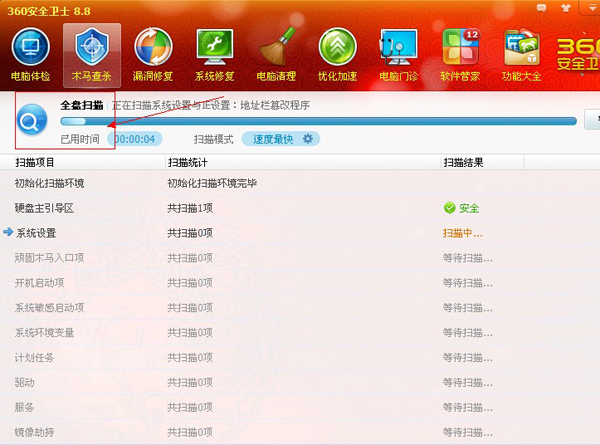Click the 扫描模式 label
This screenshot has height=445, width=600.
[213, 139]
